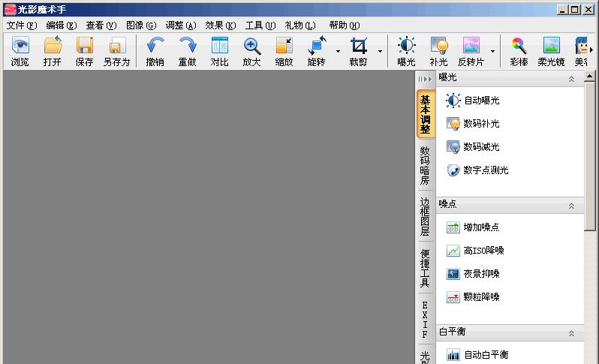This screenshot has width=599, height=364.
Task: Click 数码补光 icon in side panel
Action: [453, 124]
